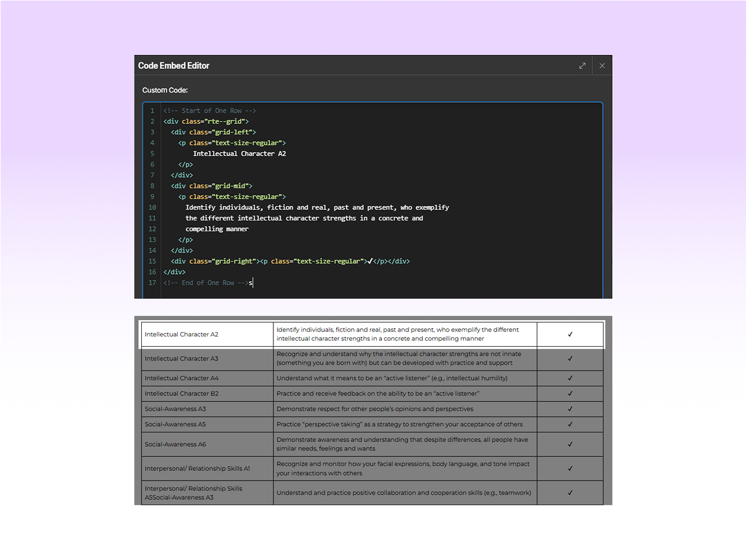Screen dimensions: 746x560
Task: Close the Code Embed Editor
Action: 602,66
